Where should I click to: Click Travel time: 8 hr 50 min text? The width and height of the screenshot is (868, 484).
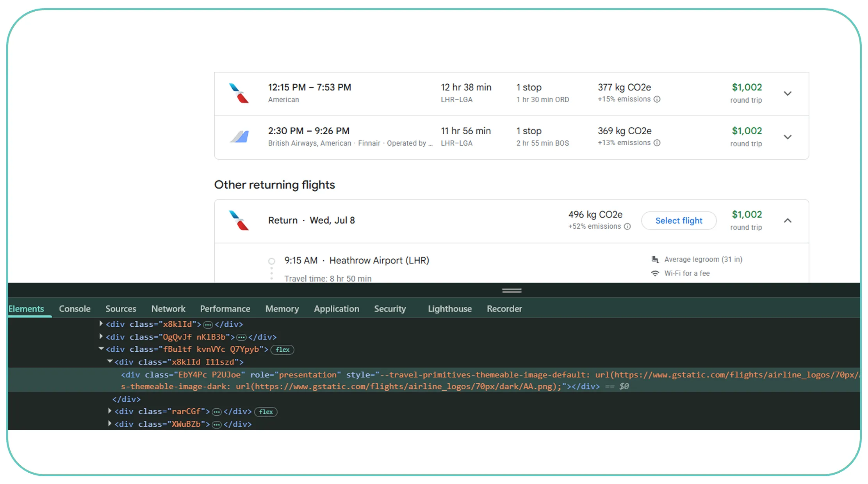(328, 279)
